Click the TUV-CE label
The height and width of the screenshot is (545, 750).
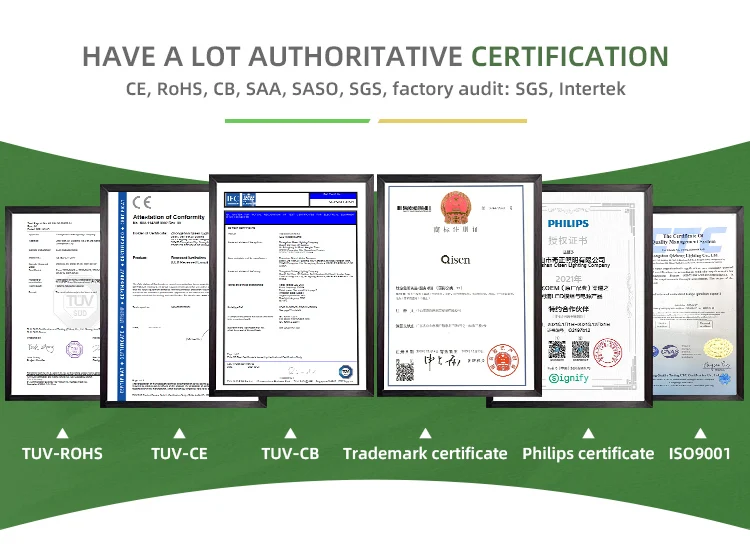(x=179, y=453)
